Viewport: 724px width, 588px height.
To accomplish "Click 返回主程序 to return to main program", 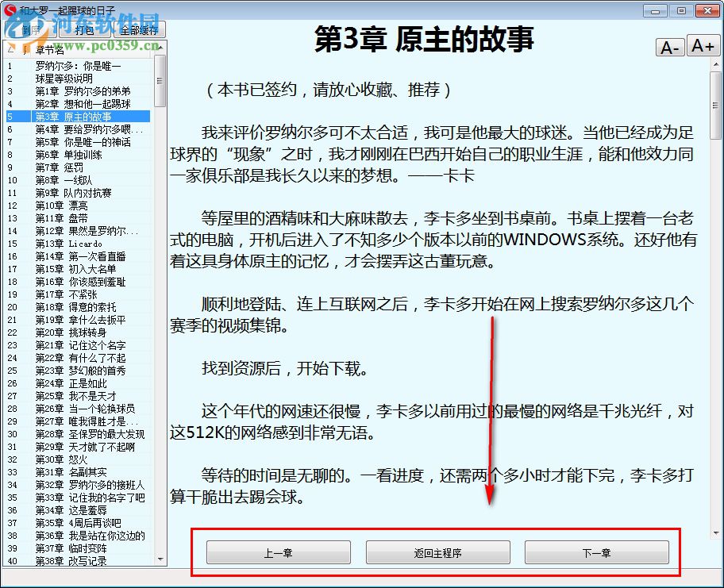I will click(x=437, y=551).
